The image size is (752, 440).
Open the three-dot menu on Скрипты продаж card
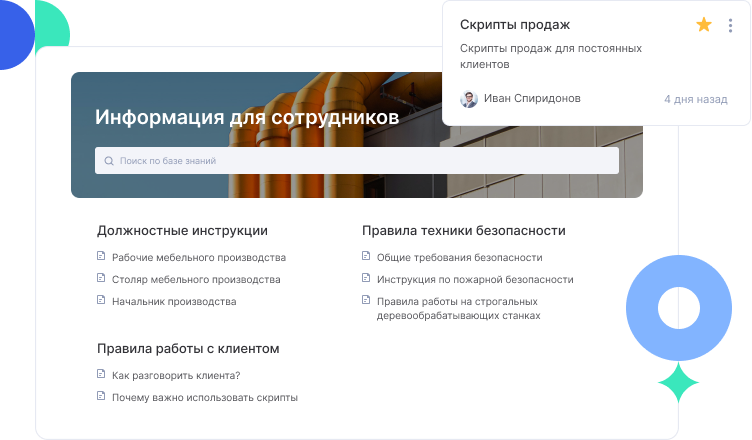click(732, 25)
